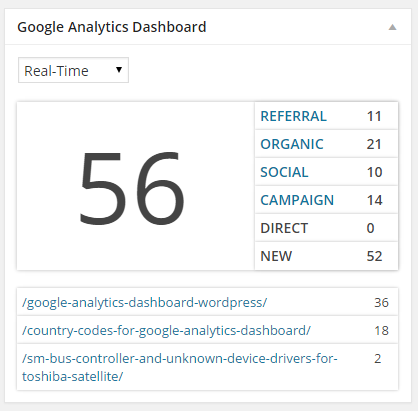
Task: Click the dropdown arrow next to Real-Time
Action: pyautogui.click(x=119, y=70)
